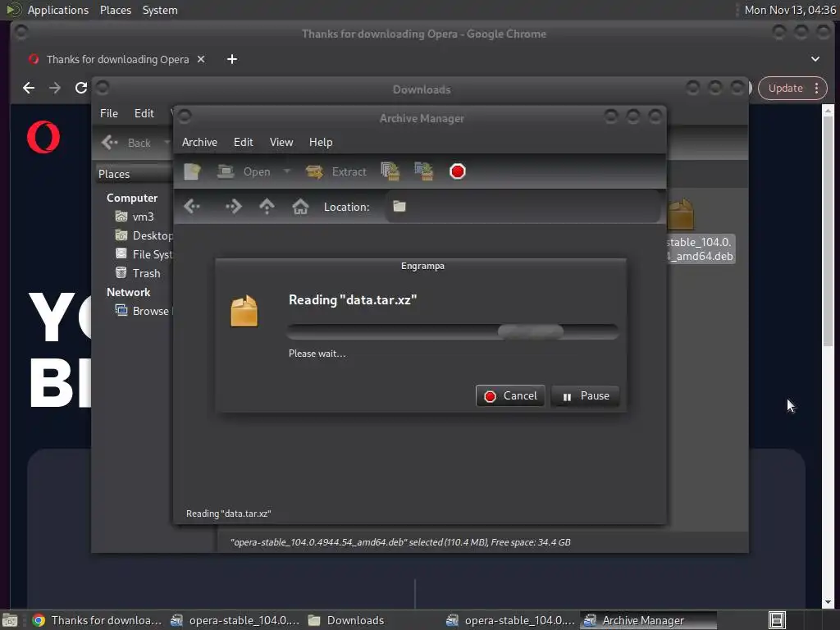The width and height of the screenshot is (840, 630).
Task: Open the Edit menu in Archive Manager
Action: 243,142
